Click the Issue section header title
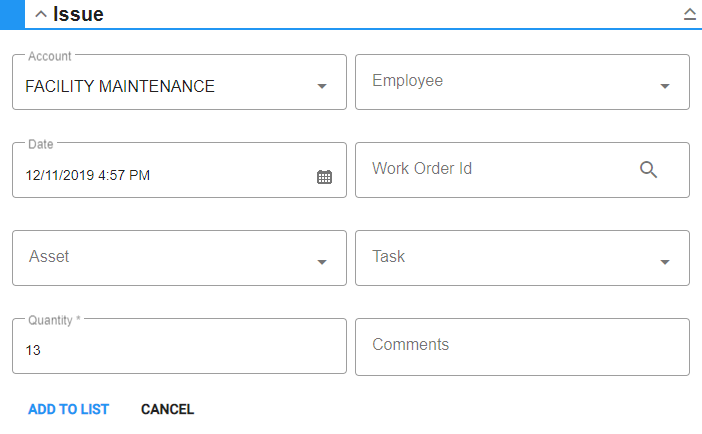 tap(78, 15)
